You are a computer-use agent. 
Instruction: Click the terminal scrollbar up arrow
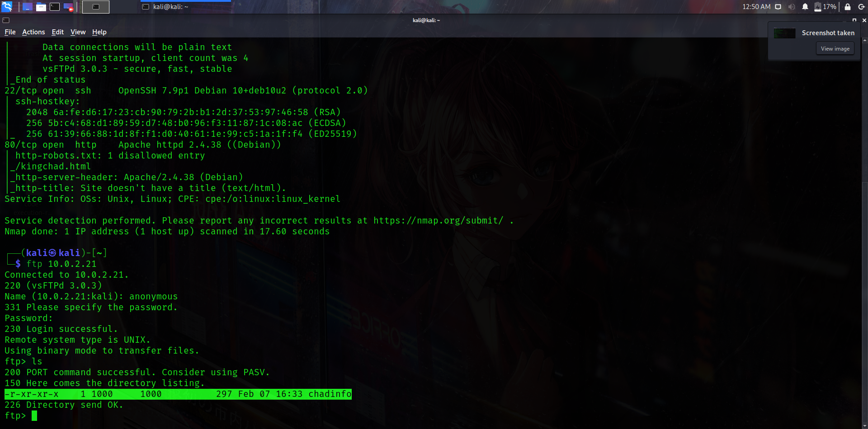coord(865,40)
